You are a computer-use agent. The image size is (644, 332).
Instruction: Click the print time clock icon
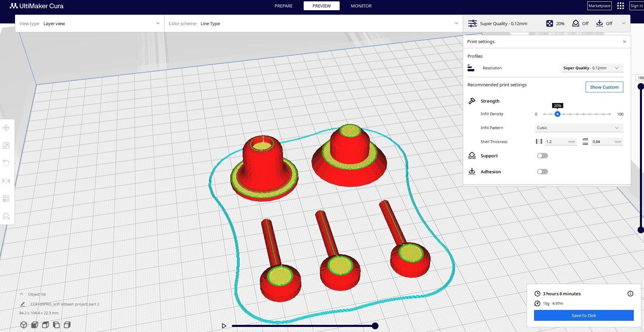click(x=537, y=294)
